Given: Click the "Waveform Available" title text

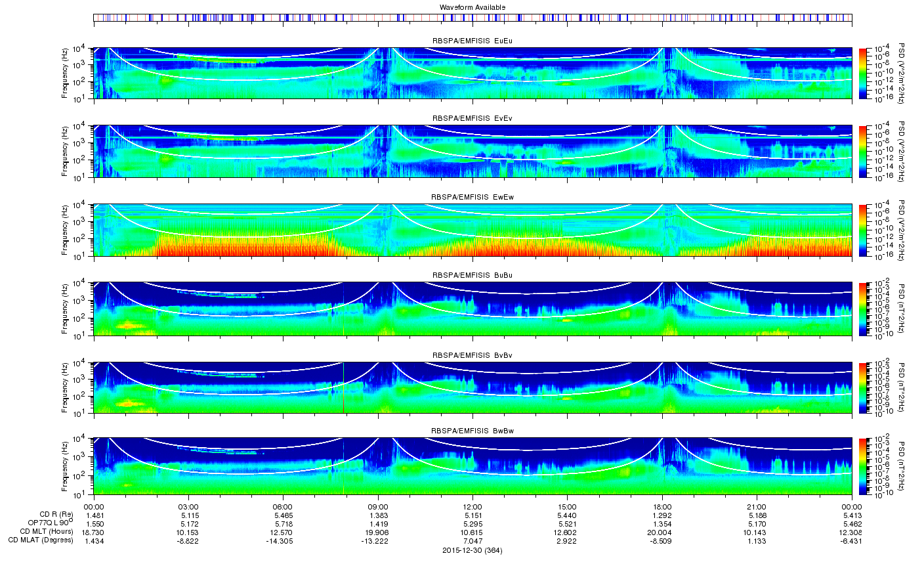Looking at the screenshot, I should pyautogui.click(x=472, y=7).
